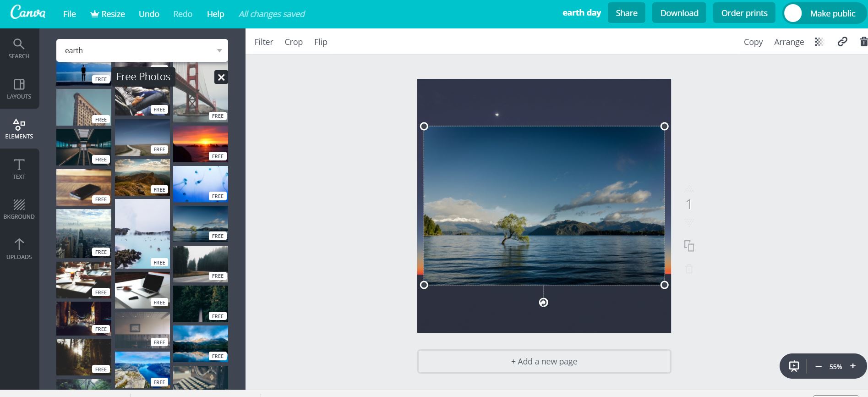Enter presentation mode icon
Viewport: 868px width, 397px height.
794,366
